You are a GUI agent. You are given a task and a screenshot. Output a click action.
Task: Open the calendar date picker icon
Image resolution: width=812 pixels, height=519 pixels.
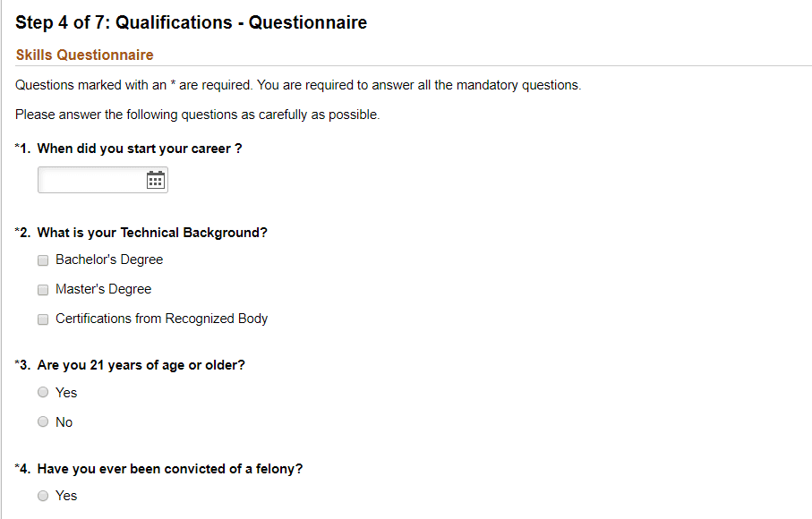156,180
